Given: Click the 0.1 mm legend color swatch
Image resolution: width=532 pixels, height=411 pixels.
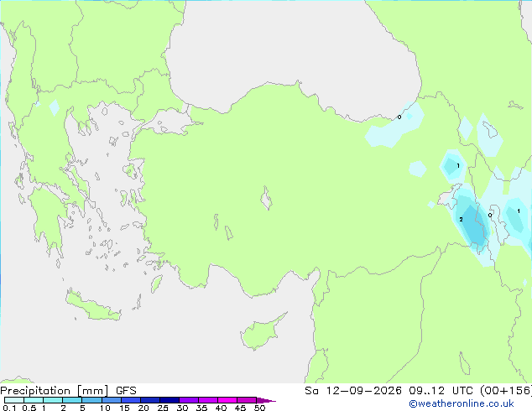Looking at the screenshot, I should [x=14, y=400].
